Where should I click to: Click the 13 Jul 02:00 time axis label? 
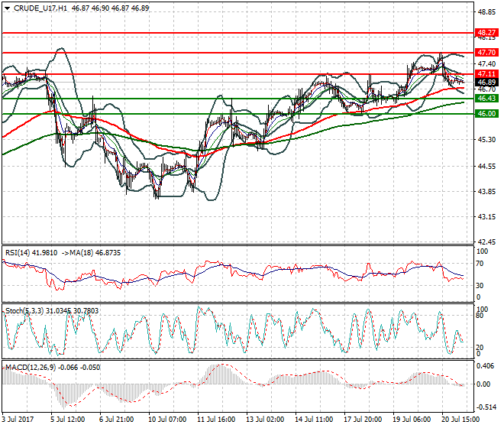pos(265,420)
